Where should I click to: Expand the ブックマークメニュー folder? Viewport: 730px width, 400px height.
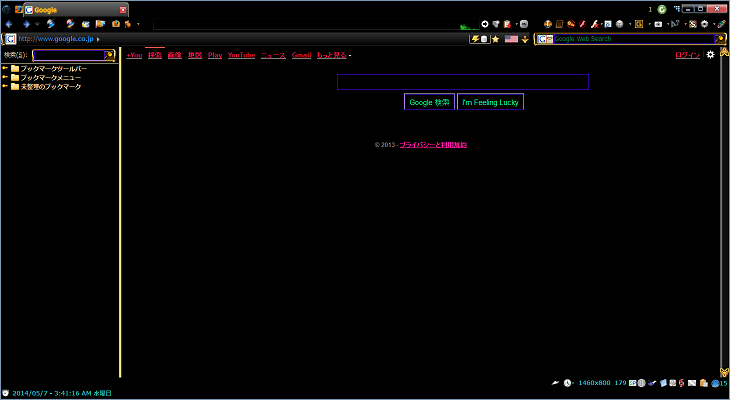pos(5,77)
